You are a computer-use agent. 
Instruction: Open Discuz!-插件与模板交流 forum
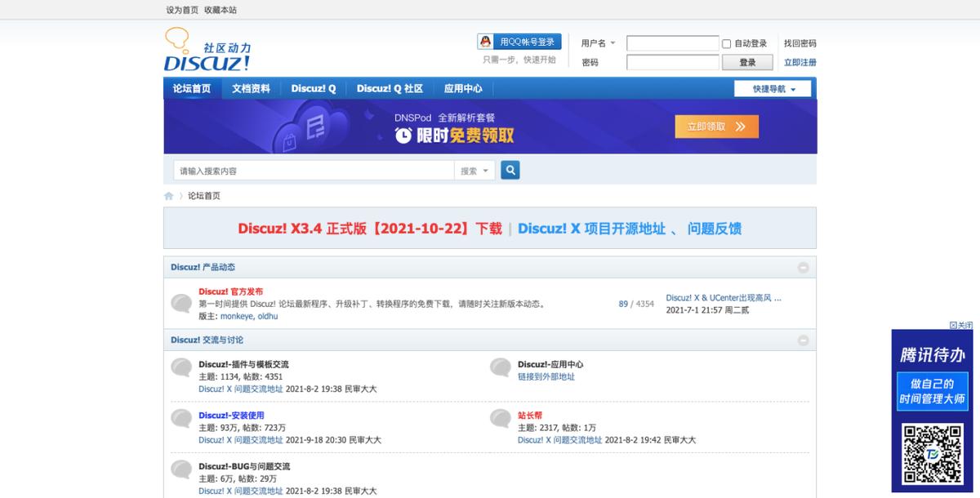pyautogui.click(x=243, y=364)
